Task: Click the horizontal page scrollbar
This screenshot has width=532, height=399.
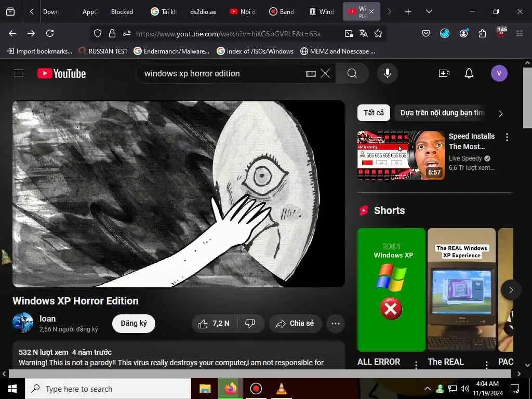Action: tap(260, 374)
